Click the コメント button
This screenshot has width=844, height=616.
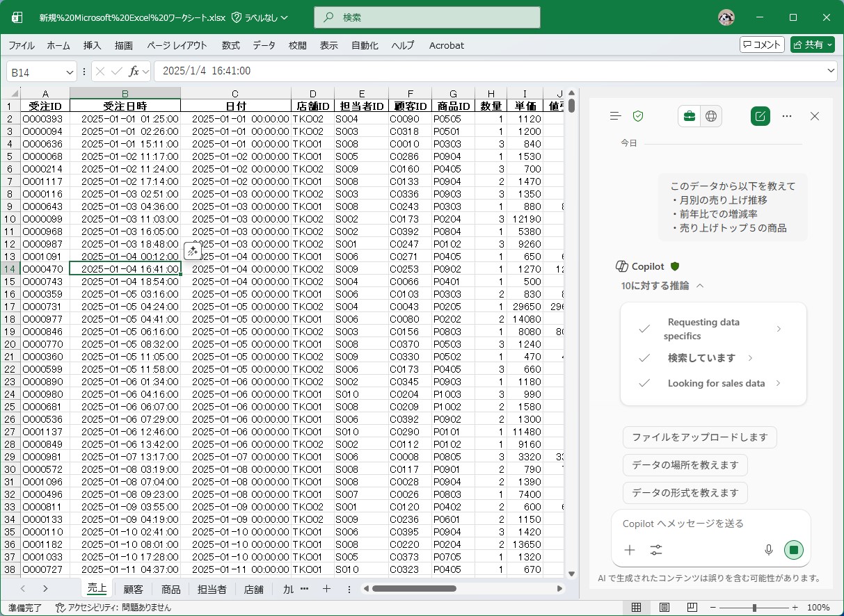[x=762, y=45]
